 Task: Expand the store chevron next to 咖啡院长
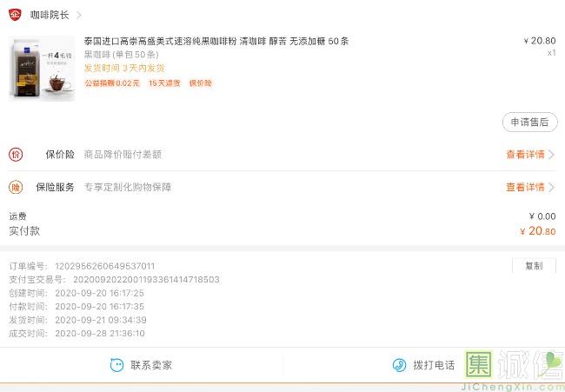(79, 15)
